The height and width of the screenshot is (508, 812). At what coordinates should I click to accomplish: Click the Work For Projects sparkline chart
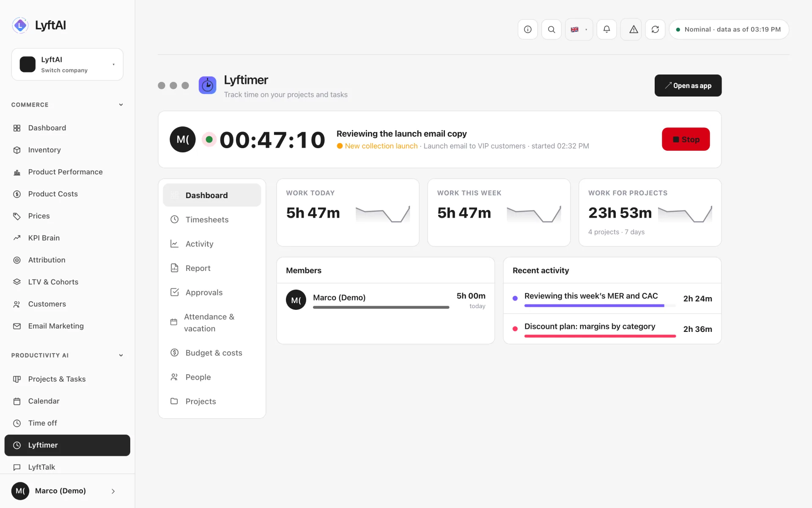(685, 214)
